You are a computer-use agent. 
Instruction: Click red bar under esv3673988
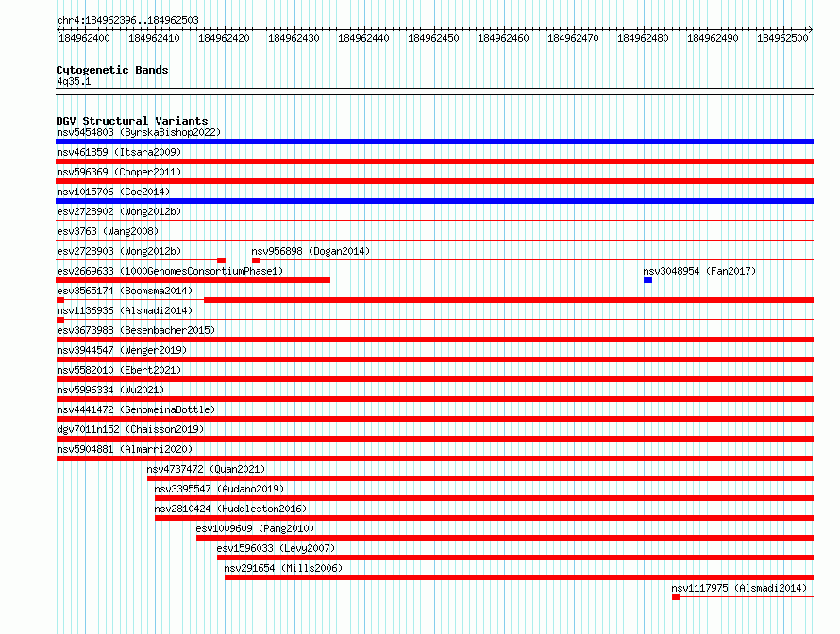(434, 340)
